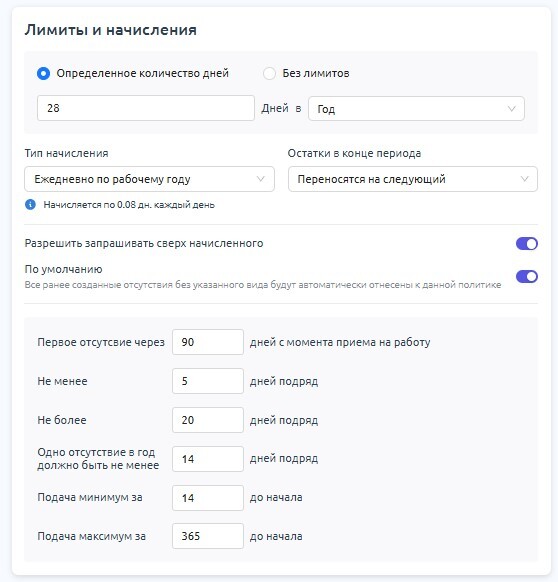558x582 pixels.
Task: Click chevron in 'Ежедневно по рабочему году' field
Action: [261, 179]
